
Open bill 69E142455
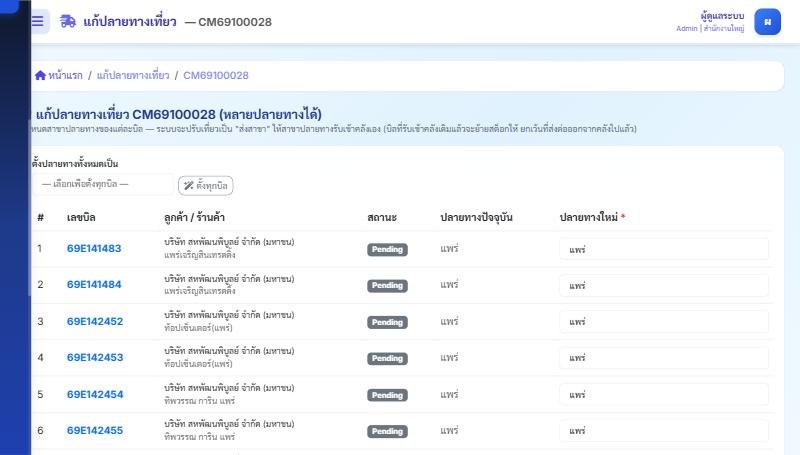[x=95, y=431]
